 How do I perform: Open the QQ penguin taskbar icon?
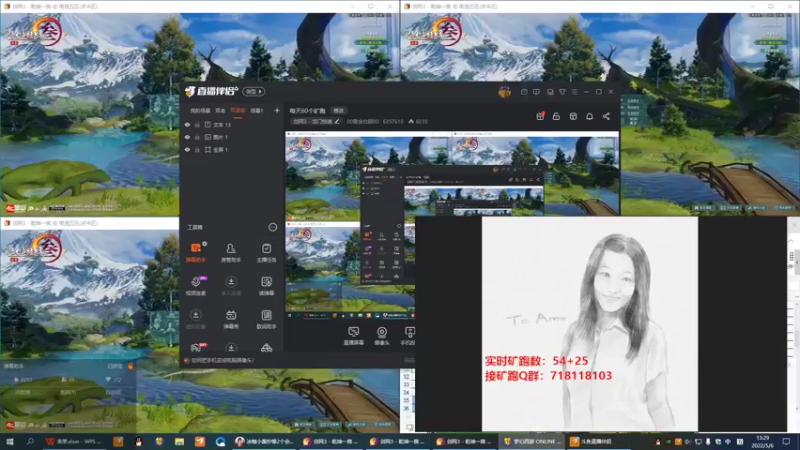[138, 442]
